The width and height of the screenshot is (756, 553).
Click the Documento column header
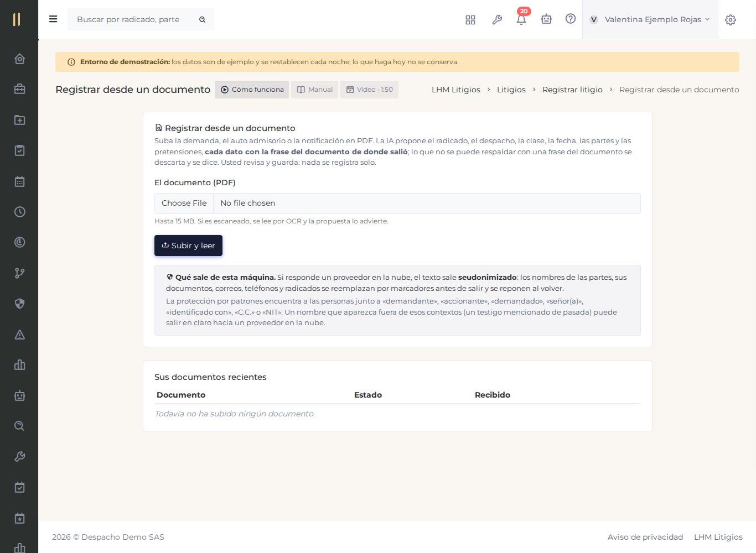[181, 395]
